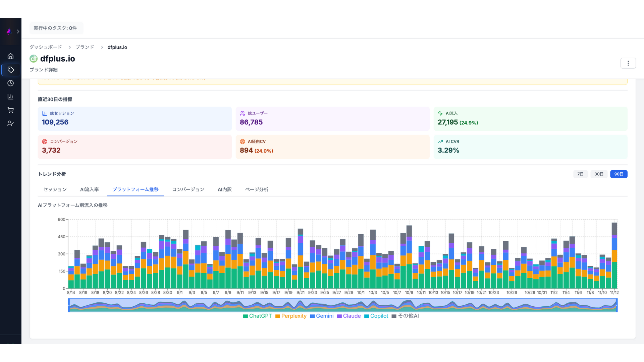Expand the sidebar with the chevron arrow
The image size is (644, 362).
pos(18,32)
